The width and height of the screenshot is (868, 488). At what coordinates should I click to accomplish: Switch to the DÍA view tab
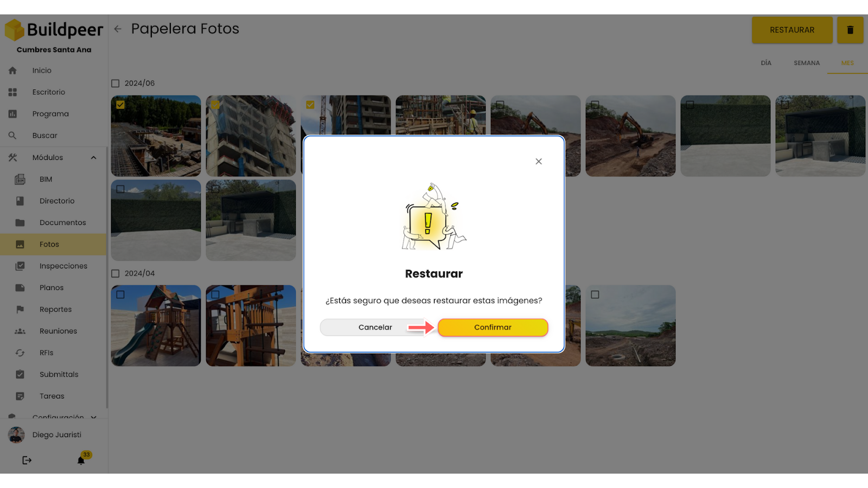(766, 63)
